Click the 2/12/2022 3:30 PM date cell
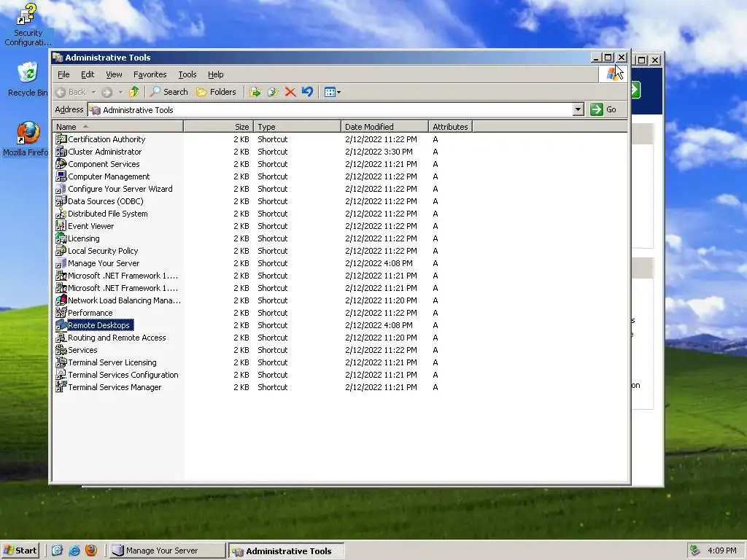The image size is (747, 560). (x=379, y=152)
